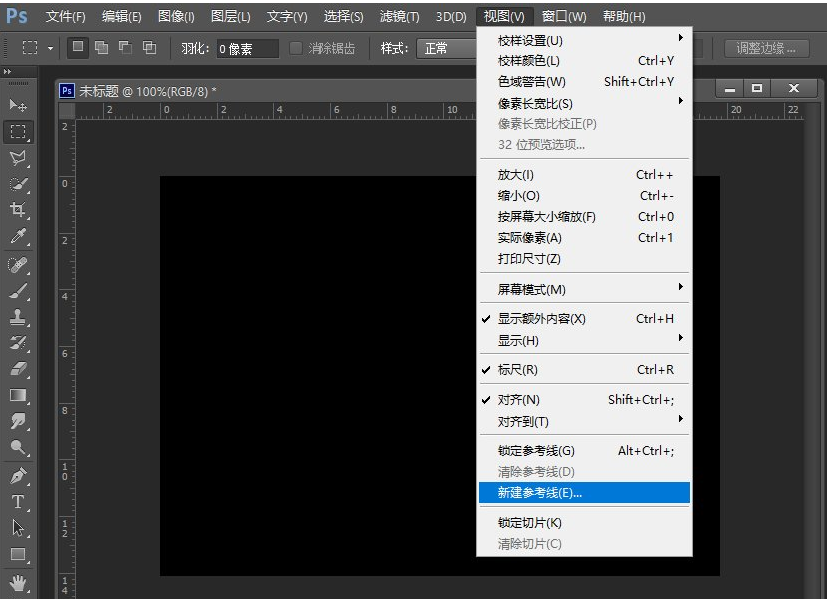Select the Hand tool
Viewport: 827px width, 599px height.
18,581
